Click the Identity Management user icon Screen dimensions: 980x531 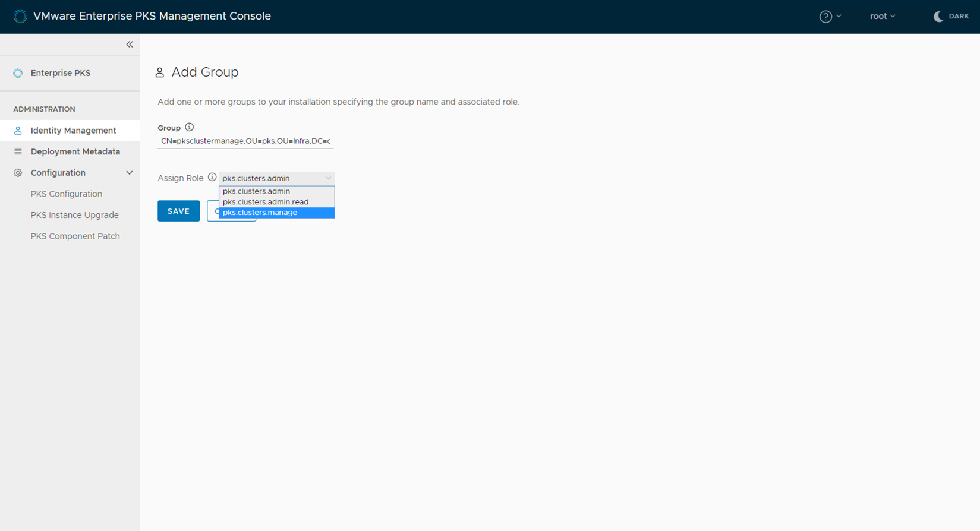(x=18, y=131)
